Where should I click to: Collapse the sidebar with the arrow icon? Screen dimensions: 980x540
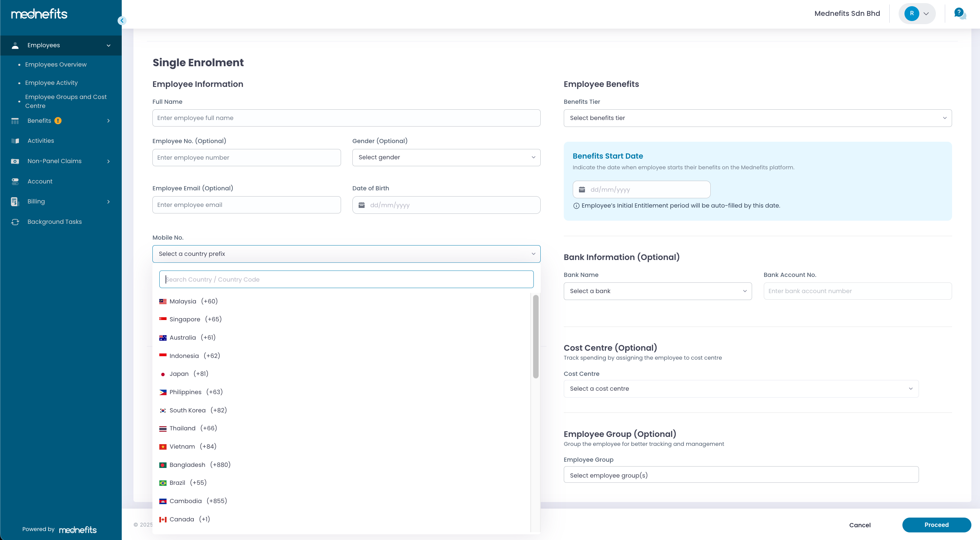[x=122, y=21]
